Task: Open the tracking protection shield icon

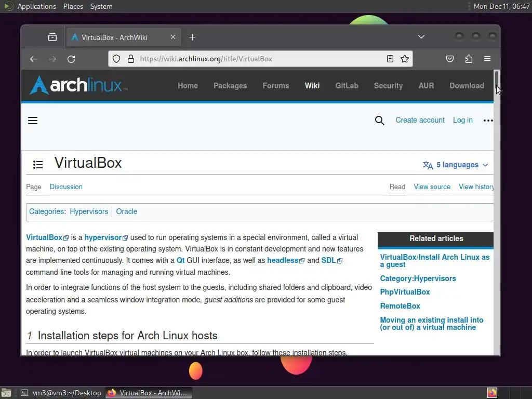Action: coord(116,59)
